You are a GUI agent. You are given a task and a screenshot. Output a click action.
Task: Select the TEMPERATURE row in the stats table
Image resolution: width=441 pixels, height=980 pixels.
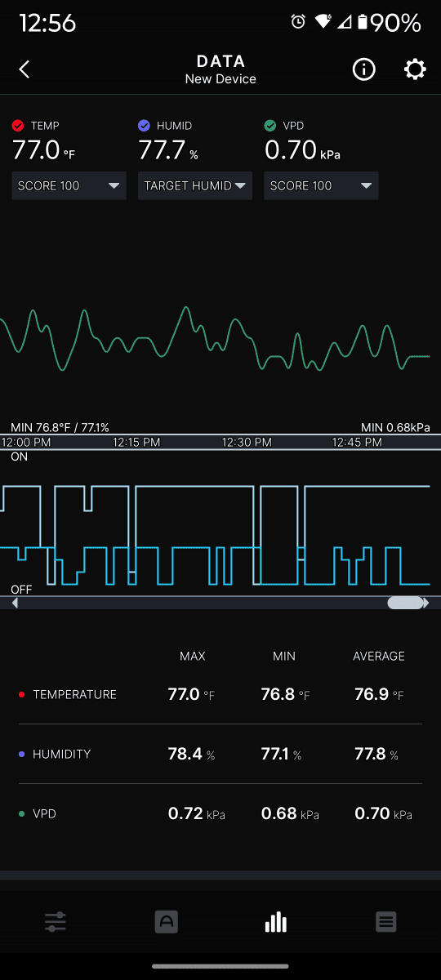click(x=220, y=694)
